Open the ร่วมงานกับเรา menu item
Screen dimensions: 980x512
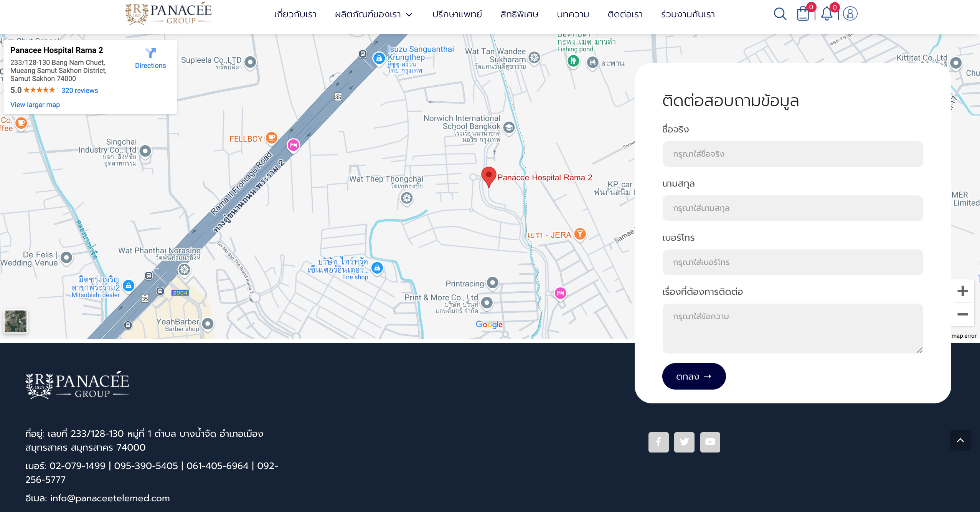tap(688, 15)
